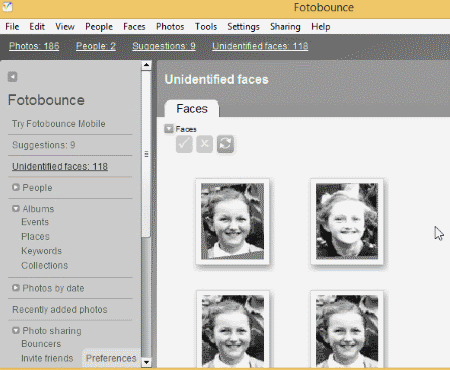This screenshot has width=450, height=370.
Task: Select Places under Albums
Action: tap(35, 237)
